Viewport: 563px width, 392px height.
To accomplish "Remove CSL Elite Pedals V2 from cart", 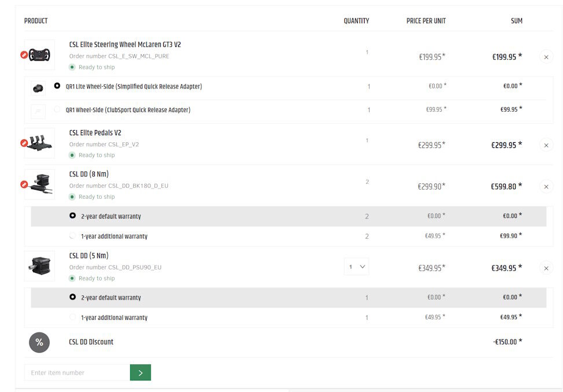I will click(546, 145).
